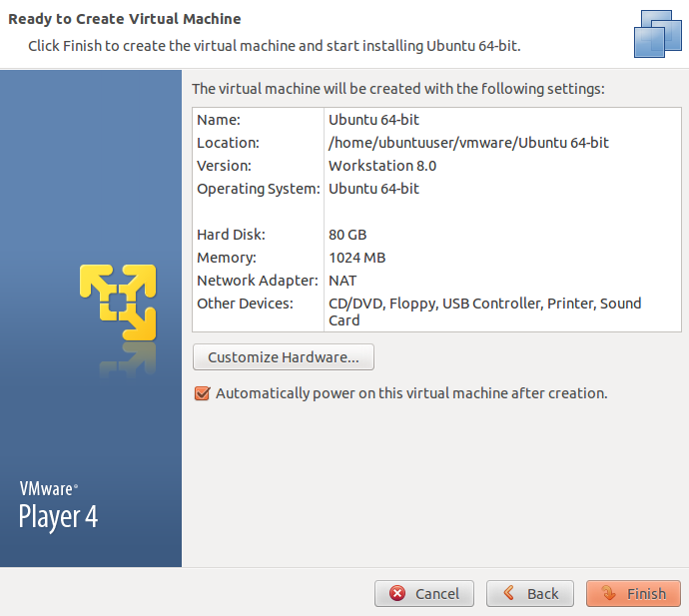Open Customize Hardware settings
689x616 pixels.
tap(284, 357)
